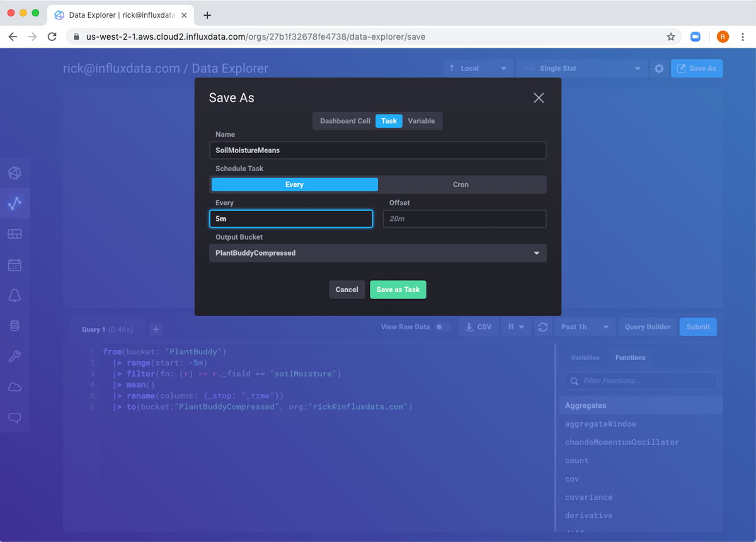Click the refresh icon in query toolbar
The image size is (756, 542).
coord(542,327)
